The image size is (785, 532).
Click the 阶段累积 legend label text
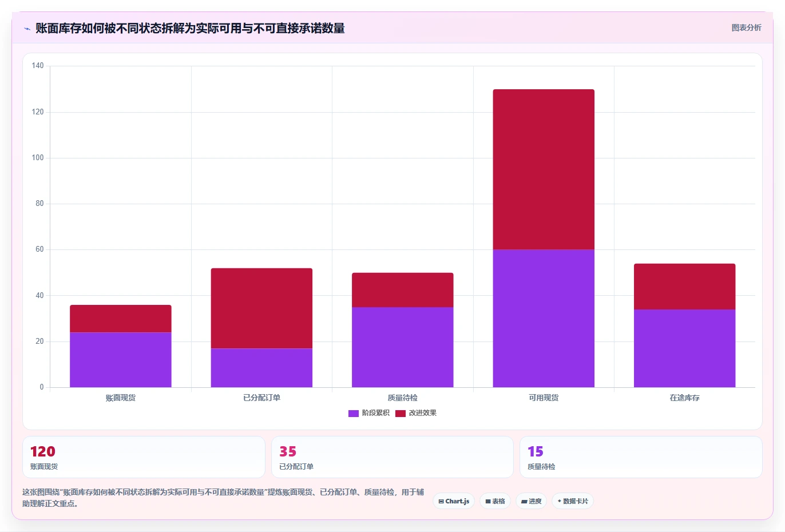pos(375,413)
